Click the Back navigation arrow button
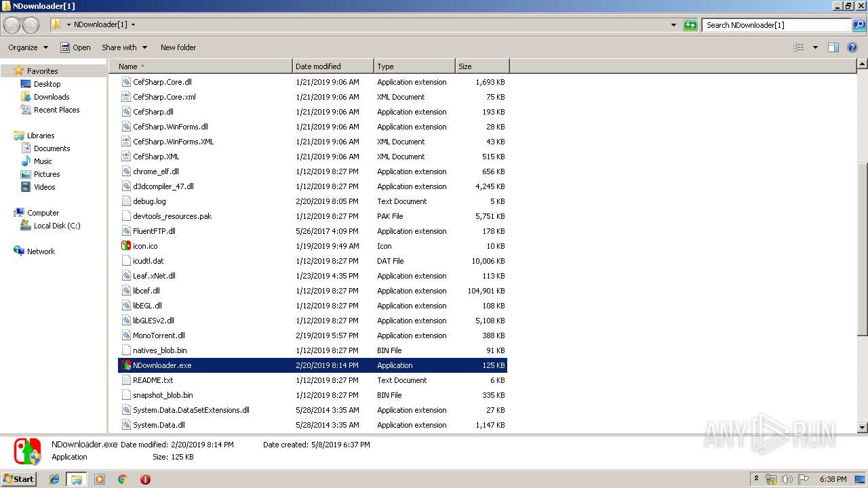Image resolution: width=868 pixels, height=488 pixels. pos(12,25)
